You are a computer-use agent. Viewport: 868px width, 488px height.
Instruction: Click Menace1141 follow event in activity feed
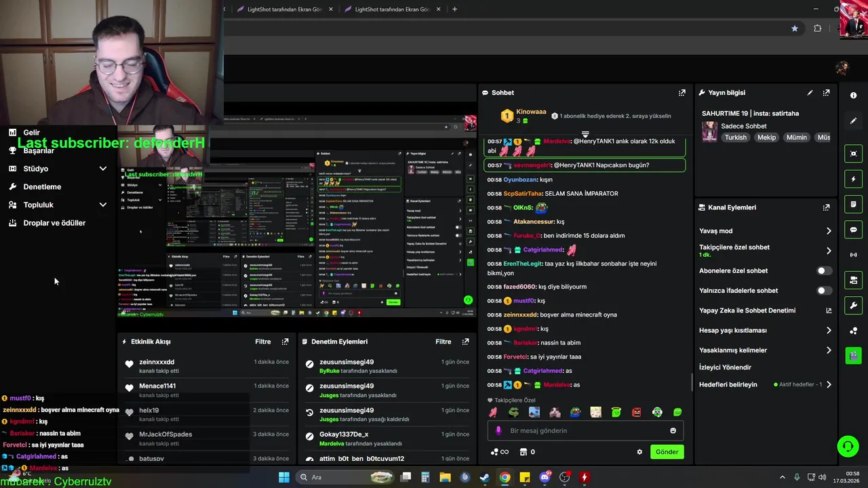tap(206, 390)
